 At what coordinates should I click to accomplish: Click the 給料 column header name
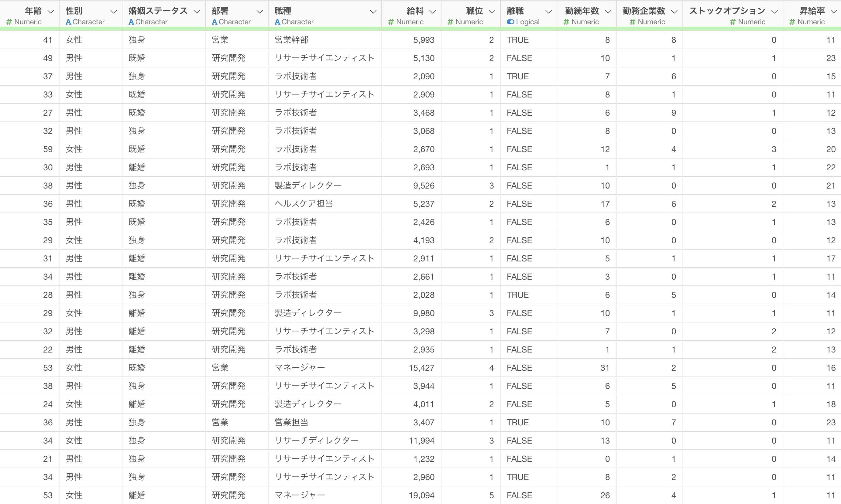pyautogui.click(x=415, y=11)
